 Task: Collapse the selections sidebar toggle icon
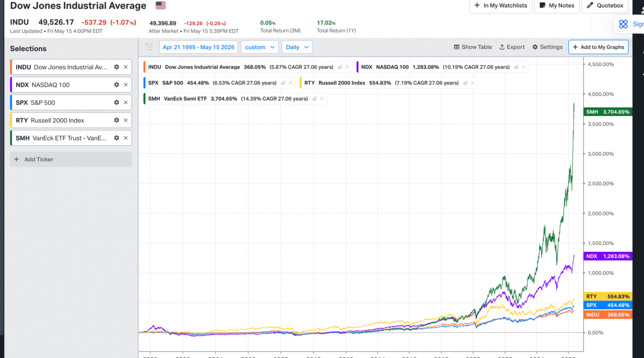(148, 47)
